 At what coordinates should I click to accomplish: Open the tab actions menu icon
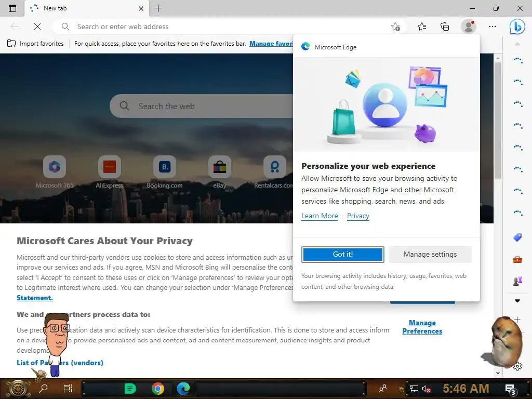[x=12, y=8]
